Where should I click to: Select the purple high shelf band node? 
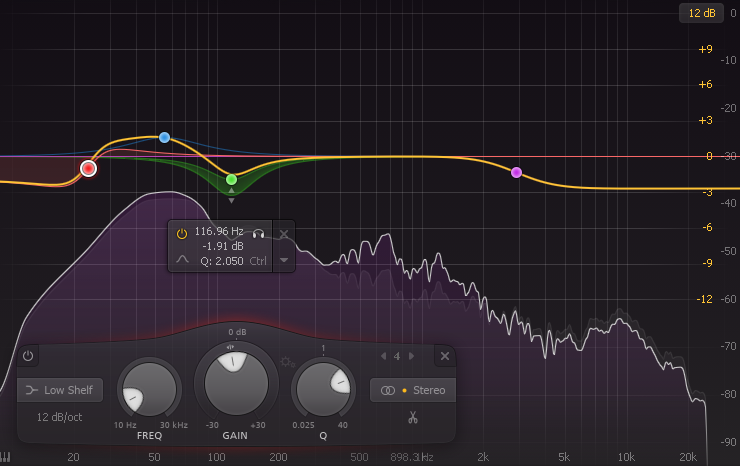click(516, 173)
